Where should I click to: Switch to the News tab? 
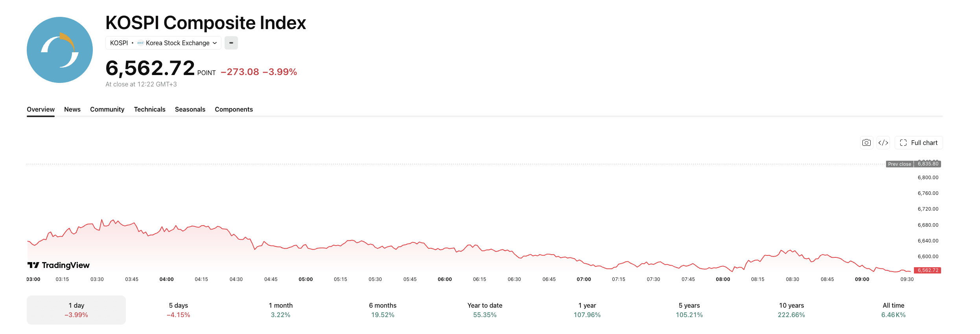[x=72, y=109]
